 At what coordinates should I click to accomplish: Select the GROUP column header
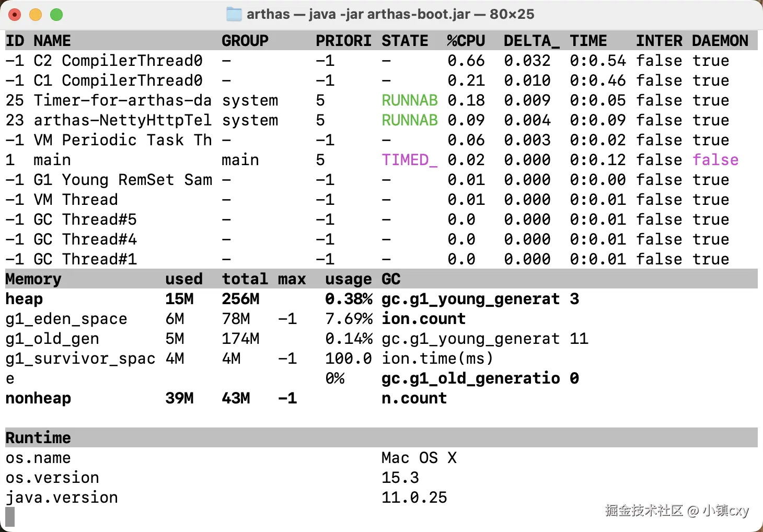[245, 41]
